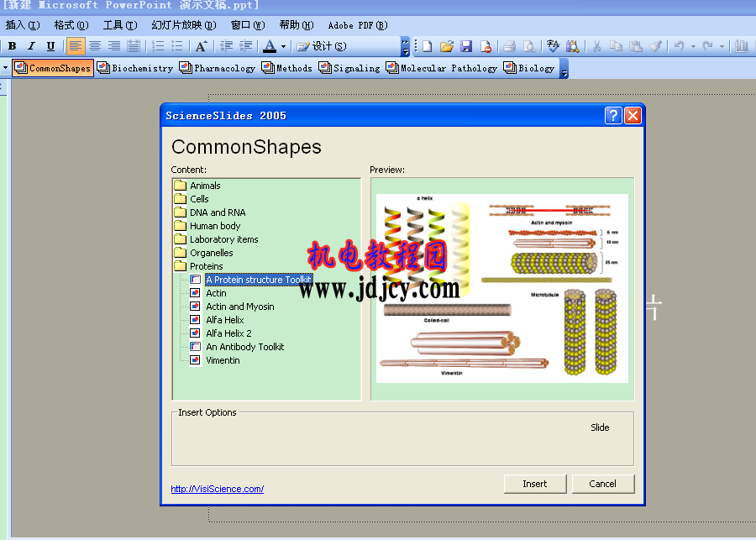Screen dimensions: 756x540
Task: Expand the ScienceSlides toolbar options
Action: click(x=564, y=68)
